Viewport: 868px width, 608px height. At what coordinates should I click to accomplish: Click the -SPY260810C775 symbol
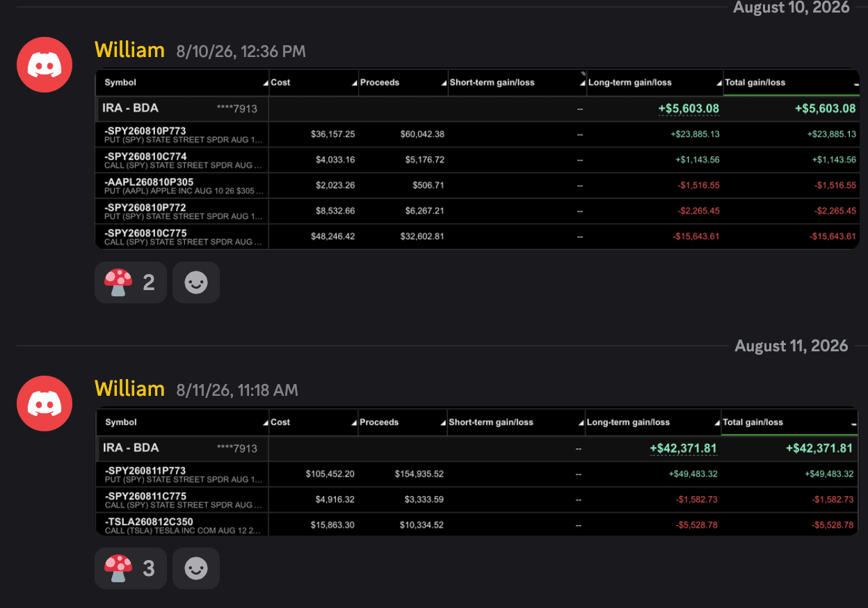[145, 233]
